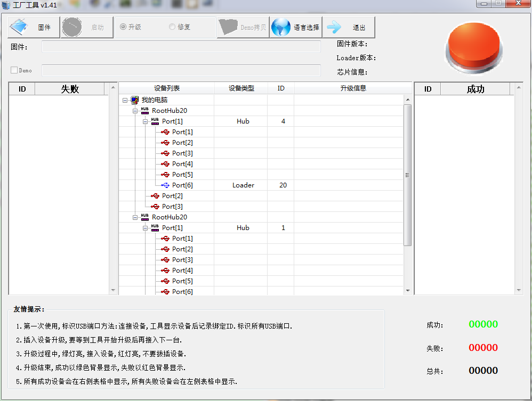Screen dimensions: 532x401
Task: Click the blue USB icon of Loader Port[6]
Action: (165, 185)
